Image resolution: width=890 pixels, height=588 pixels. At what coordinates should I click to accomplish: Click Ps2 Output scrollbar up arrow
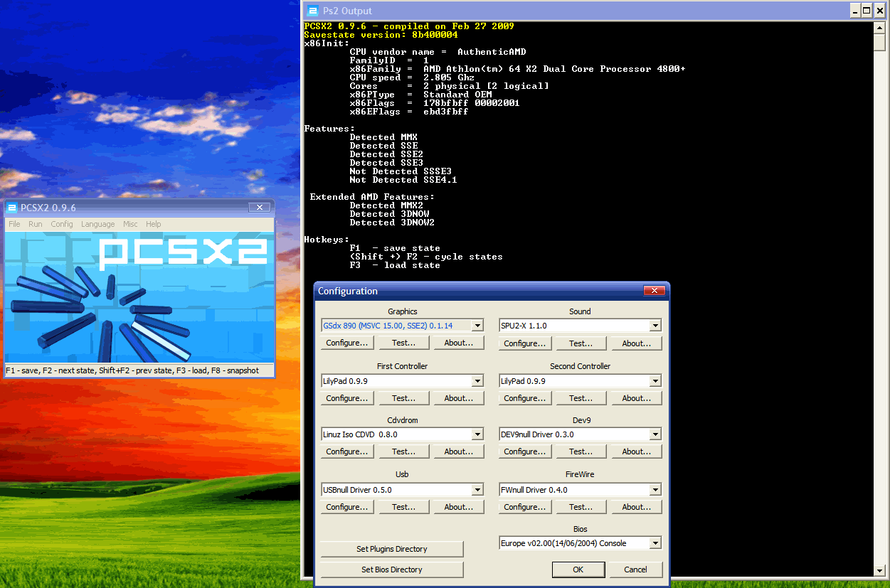(x=879, y=27)
